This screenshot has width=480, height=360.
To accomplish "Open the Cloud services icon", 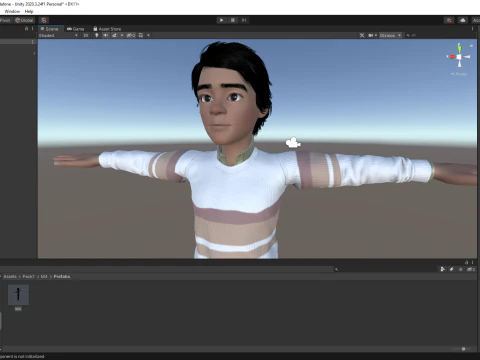I will (463, 20).
